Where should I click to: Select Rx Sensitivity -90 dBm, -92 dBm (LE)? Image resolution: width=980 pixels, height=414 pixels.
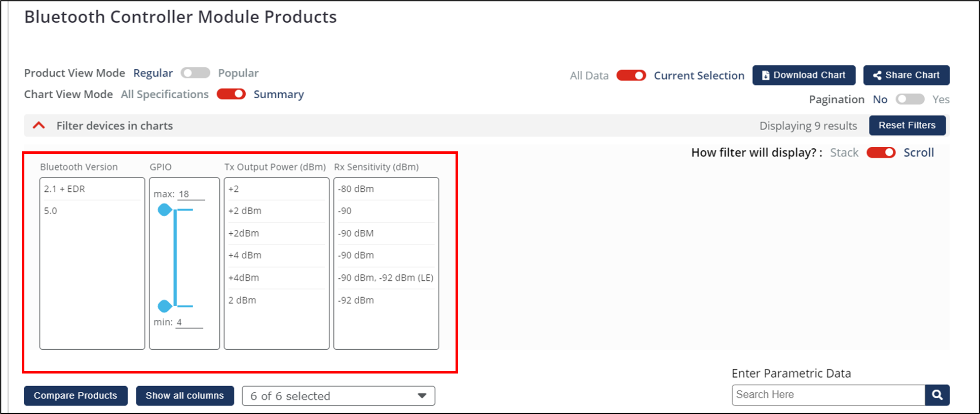click(x=386, y=278)
